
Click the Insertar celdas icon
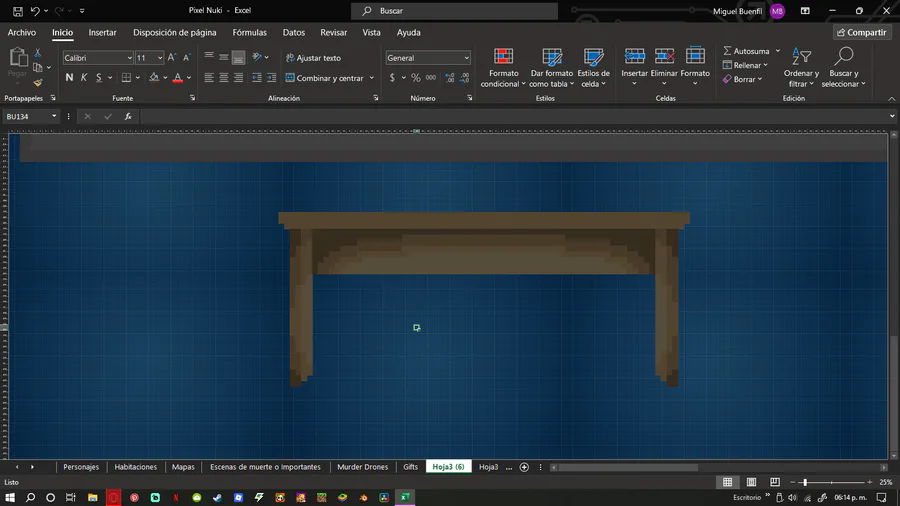click(x=634, y=57)
